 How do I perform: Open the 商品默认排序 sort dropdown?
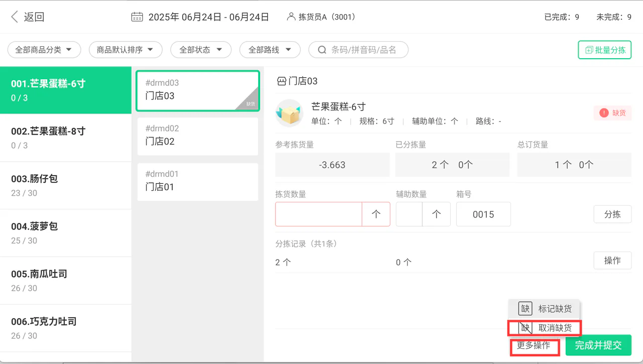pos(126,50)
